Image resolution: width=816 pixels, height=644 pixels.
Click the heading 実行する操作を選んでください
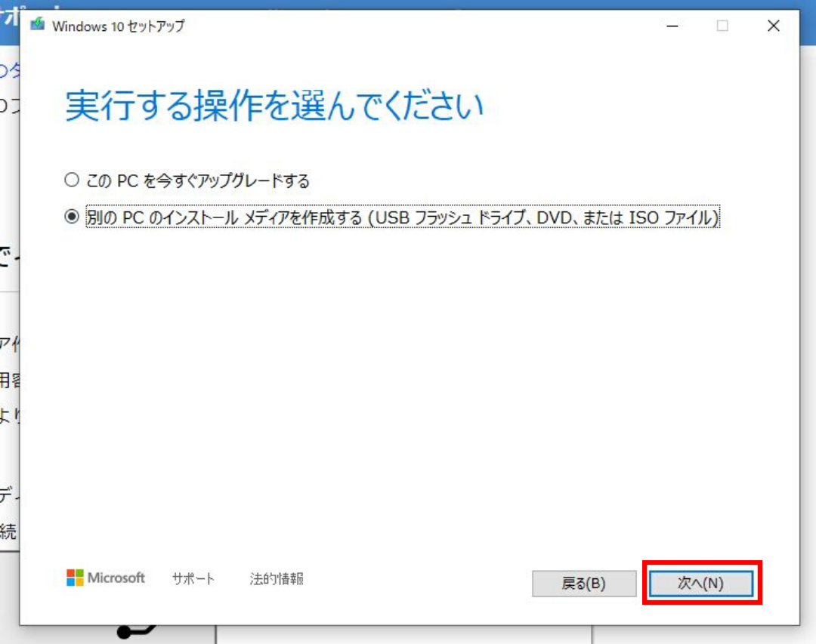pyautogui.click(x=275, y=106)
